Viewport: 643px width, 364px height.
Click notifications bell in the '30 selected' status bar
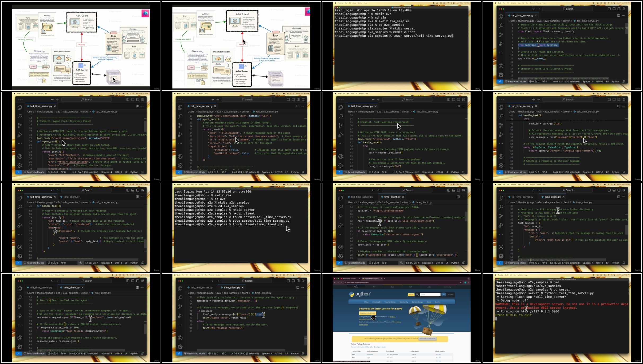(x=624, y=82)
